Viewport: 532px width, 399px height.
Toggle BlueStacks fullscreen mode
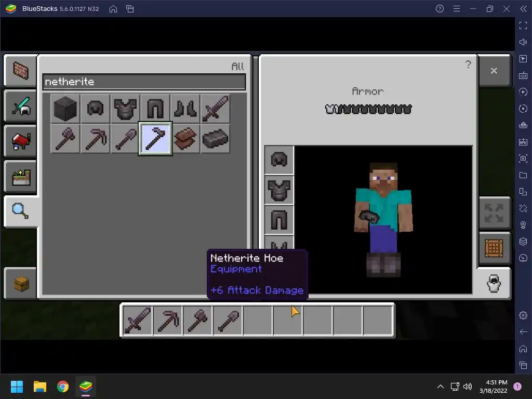tap(523, 25)
